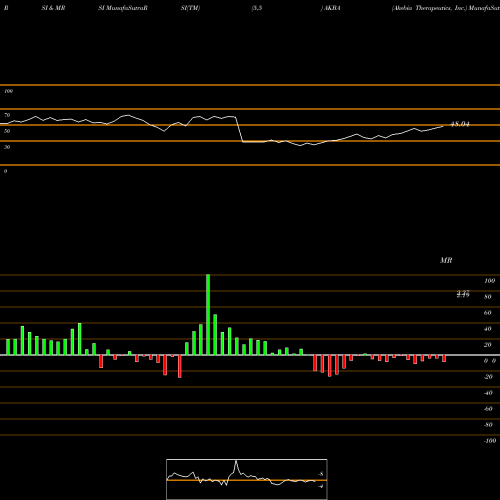Open the mini overview chart at the bottom
The image size is (500, 500).
coord(247,479)
